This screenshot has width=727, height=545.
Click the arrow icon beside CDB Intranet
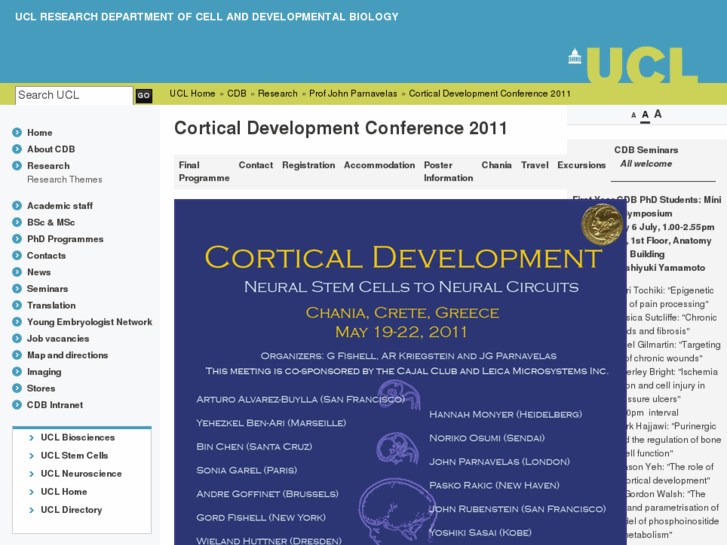[17, 404]
